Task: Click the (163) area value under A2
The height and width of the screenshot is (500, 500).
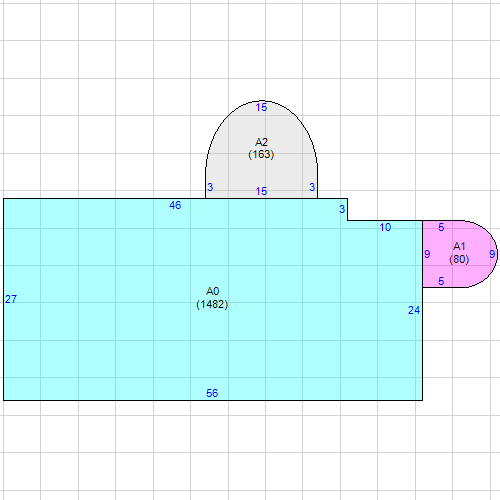Action: pyautogui.click(x=261, y=154)
